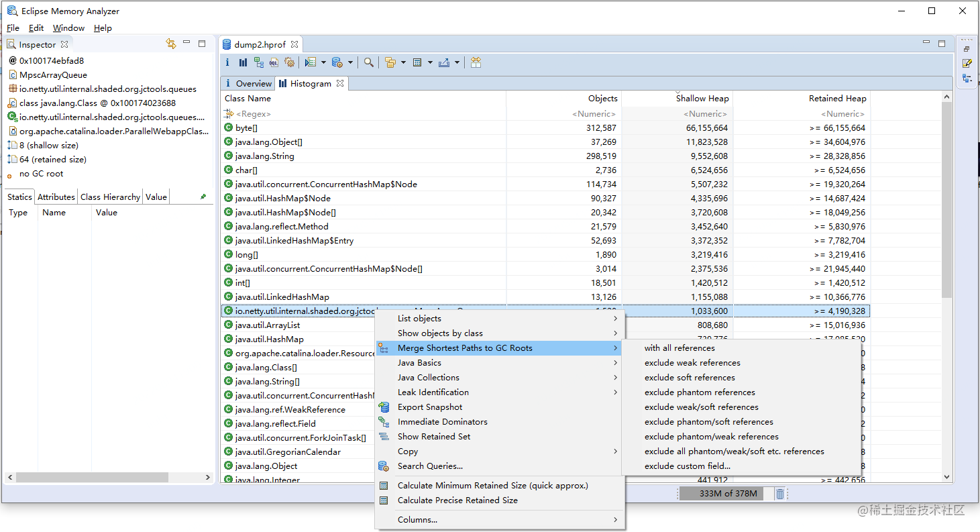Viewport: 980px width, 532px height.
Task: Open the dominator tree toolbar icon
Action: [x=258, y=62]
